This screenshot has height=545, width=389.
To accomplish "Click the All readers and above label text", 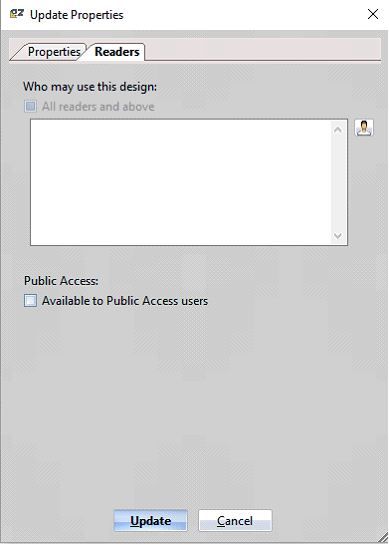I will click(98, 107).
